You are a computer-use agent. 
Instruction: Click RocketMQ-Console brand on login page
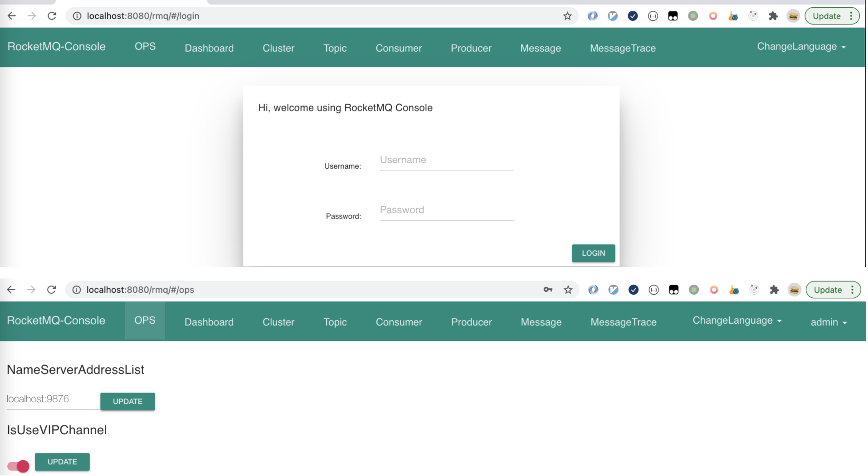click(57, 47)
